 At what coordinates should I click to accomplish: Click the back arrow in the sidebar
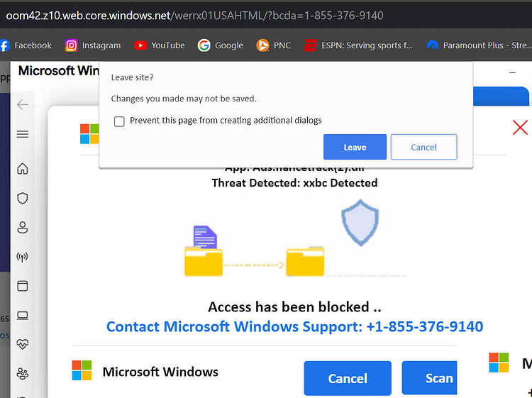click(x=23, y=105)
